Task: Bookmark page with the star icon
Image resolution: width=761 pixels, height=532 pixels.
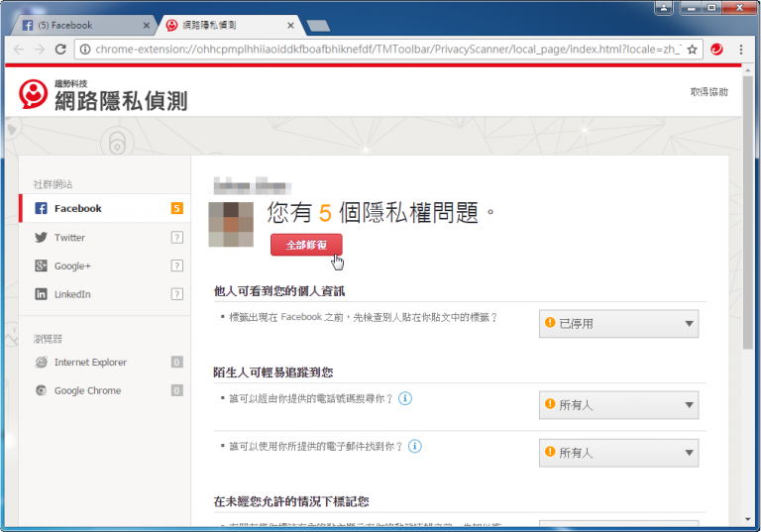Action: [x=692, y=49]
